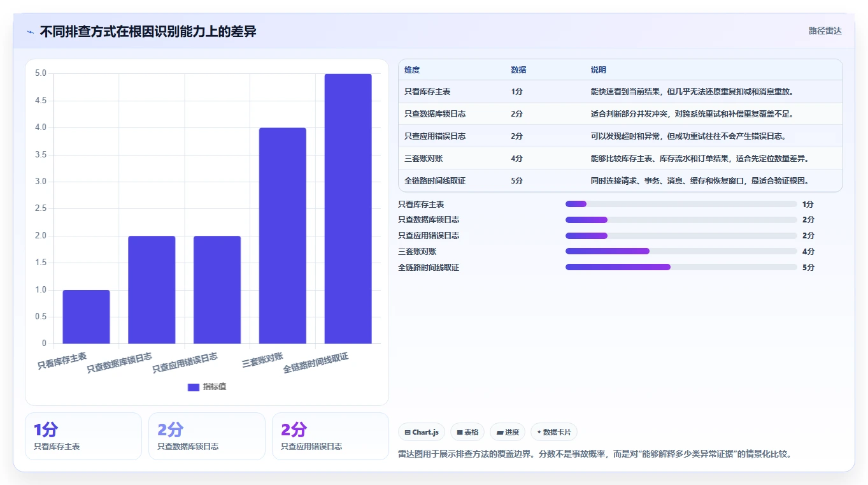The image size is (868, 485).
Task: Click the 4分 value beside the progress bar
Action: click(x=808, y=252)
